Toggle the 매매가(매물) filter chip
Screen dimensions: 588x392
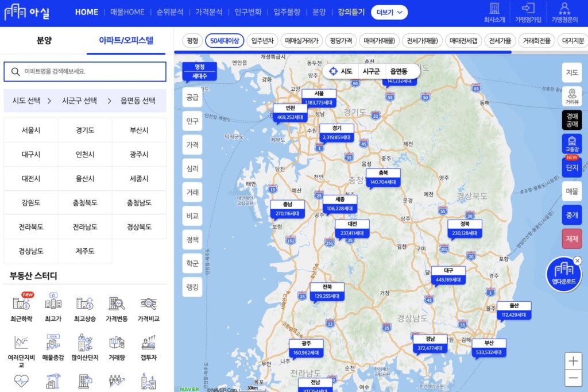[379, 41]
